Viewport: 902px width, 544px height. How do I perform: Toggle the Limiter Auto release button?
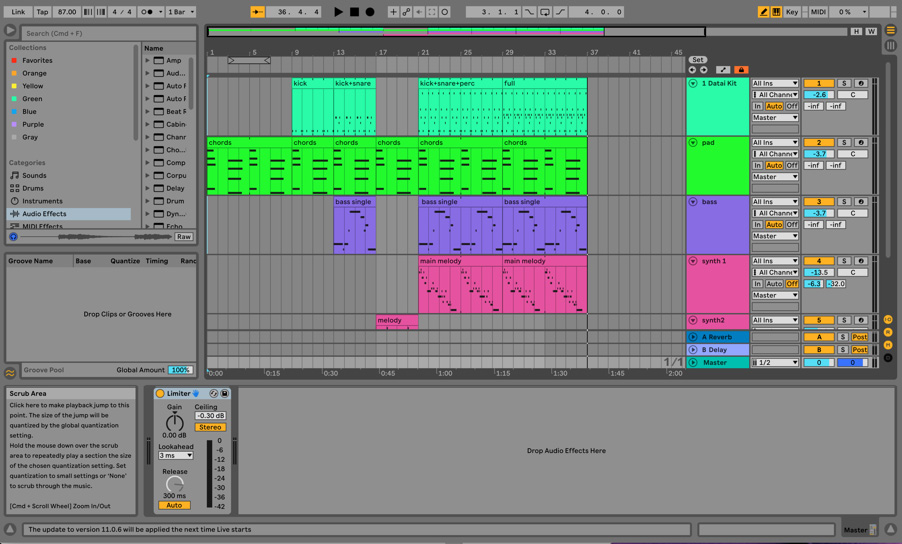174,505
